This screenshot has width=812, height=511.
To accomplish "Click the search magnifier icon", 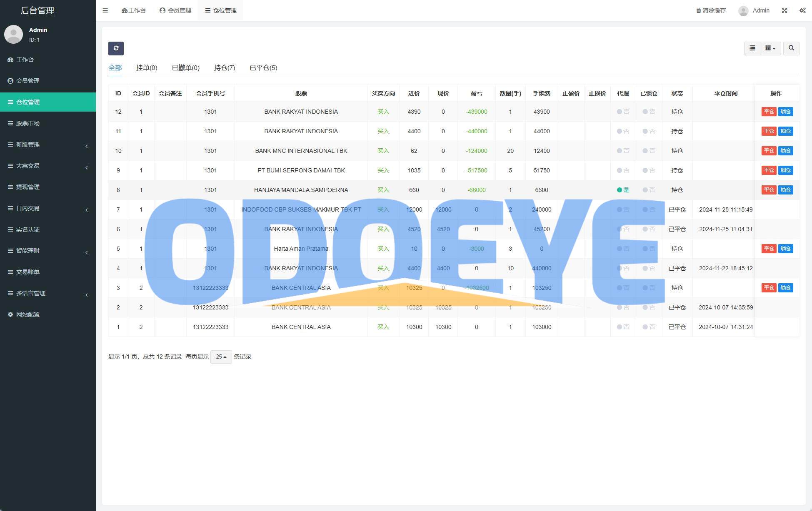I will pos(791,48).
